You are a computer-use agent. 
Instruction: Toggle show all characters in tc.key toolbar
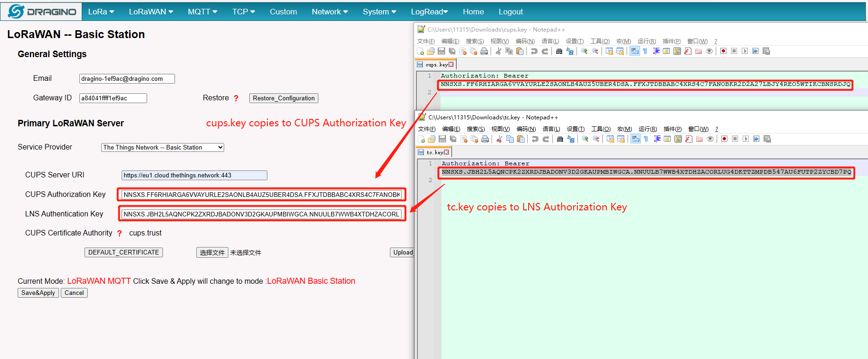[x=646, y=139]
